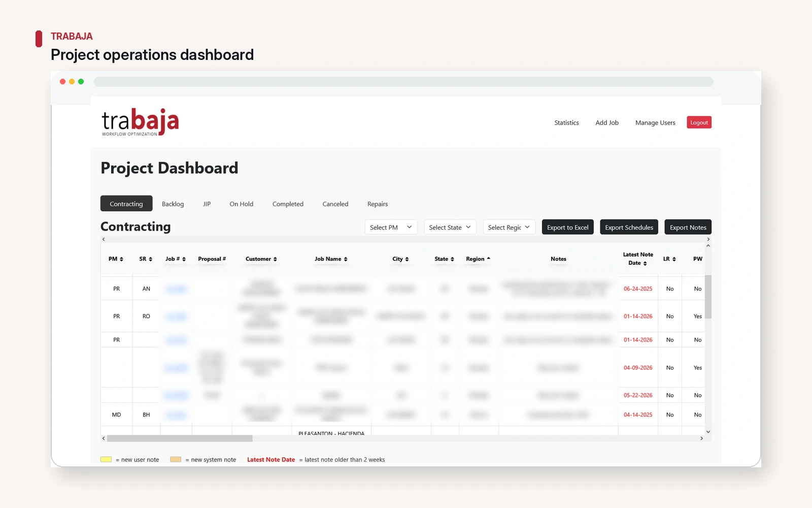
Task: Select the Contracting tab
Action: (x=126, y=204)
